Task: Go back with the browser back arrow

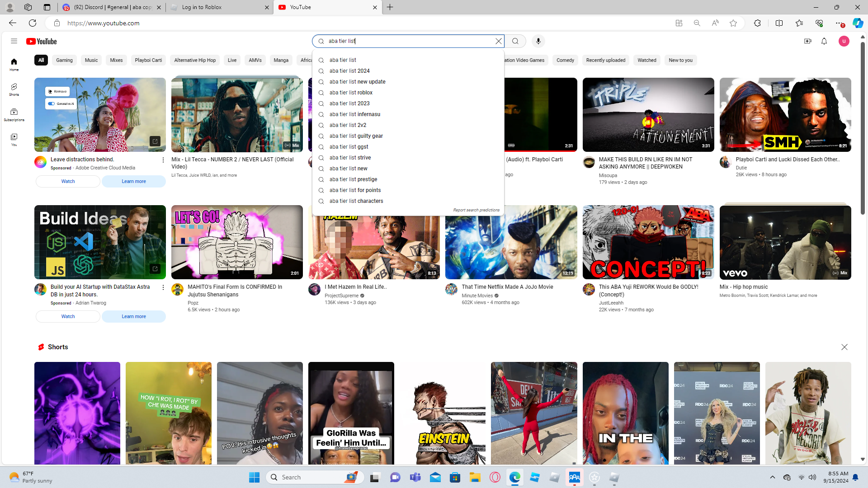Action: coord(12,23)
